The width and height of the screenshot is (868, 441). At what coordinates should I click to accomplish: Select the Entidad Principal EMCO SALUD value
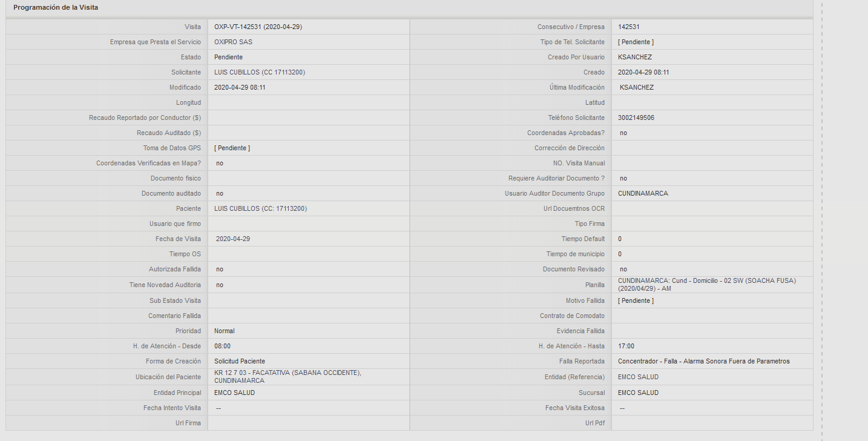point(234,393)
